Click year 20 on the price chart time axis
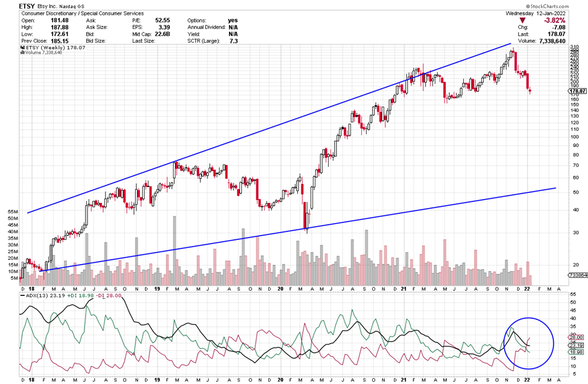This screenshot has width=588, height=384. click(281, 289)
